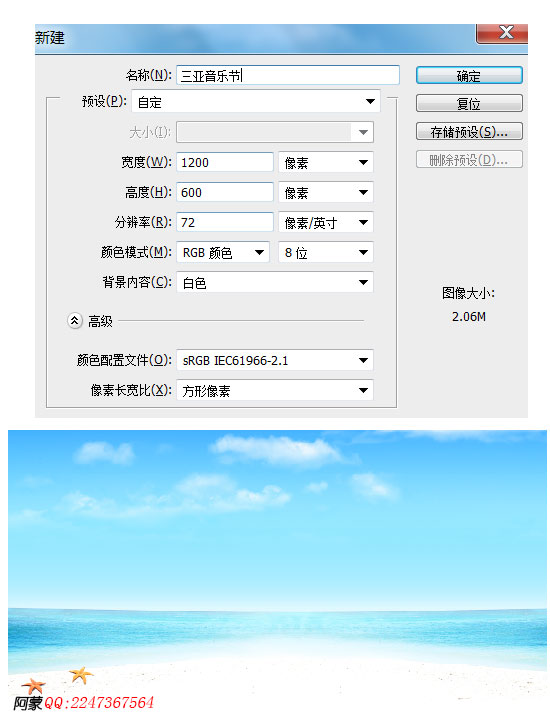Click the 确定 button
The image size is (550, 718).
469,76
